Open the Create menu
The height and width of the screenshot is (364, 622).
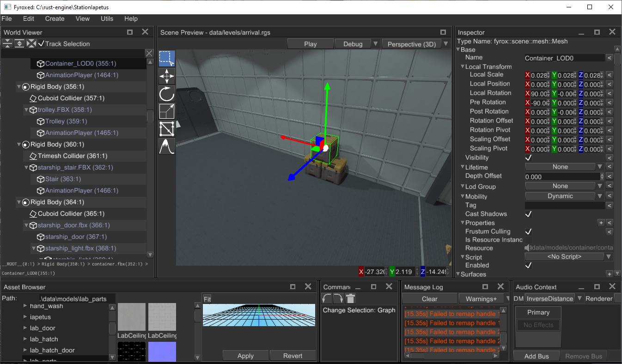(55, 18)
